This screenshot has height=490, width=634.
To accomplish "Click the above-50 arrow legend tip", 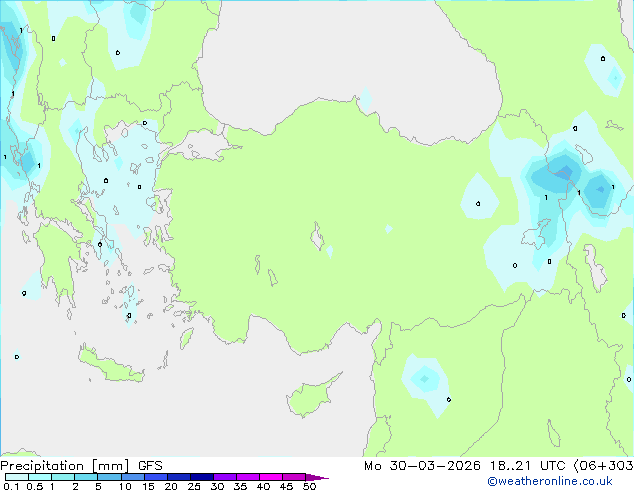I will pos(317,477).
